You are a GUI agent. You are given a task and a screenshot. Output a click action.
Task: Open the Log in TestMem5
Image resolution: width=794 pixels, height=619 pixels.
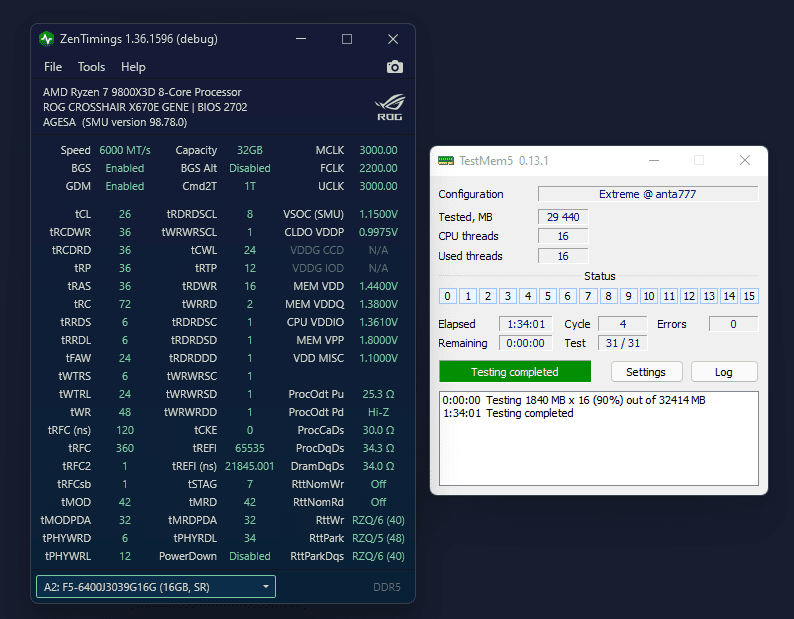click(x=724, y=372)
